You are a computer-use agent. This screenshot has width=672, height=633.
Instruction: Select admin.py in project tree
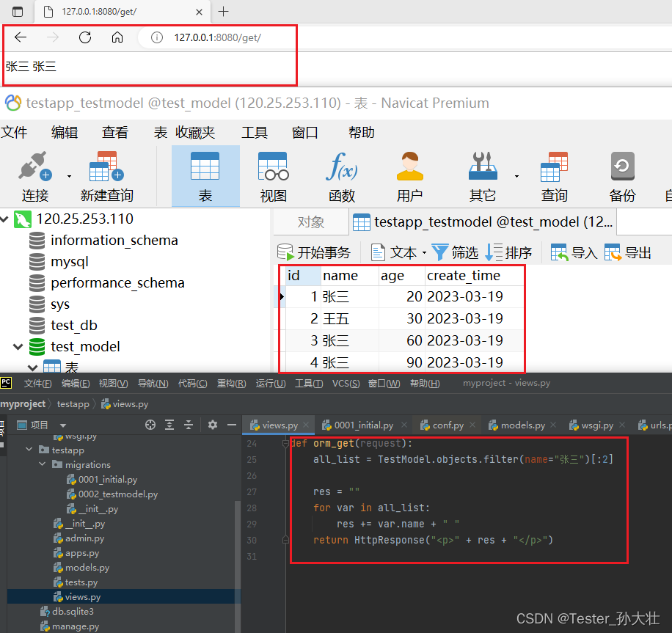78,538
